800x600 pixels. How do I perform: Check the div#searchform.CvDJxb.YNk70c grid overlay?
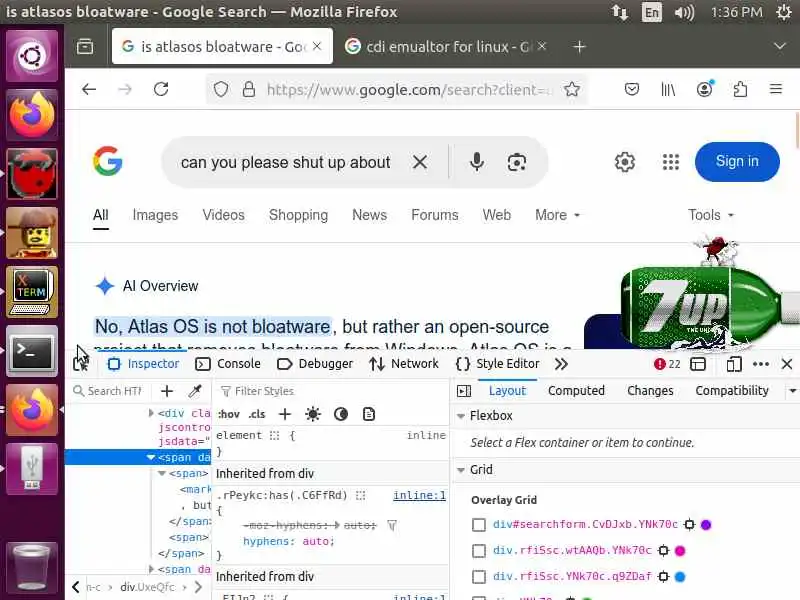click(x=479, y=524)
